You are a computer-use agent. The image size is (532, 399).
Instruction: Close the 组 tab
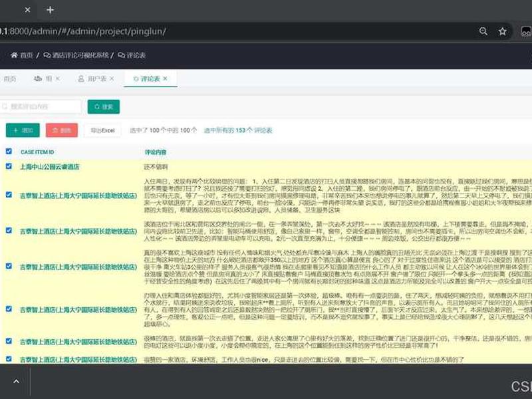tap(58, 78)
